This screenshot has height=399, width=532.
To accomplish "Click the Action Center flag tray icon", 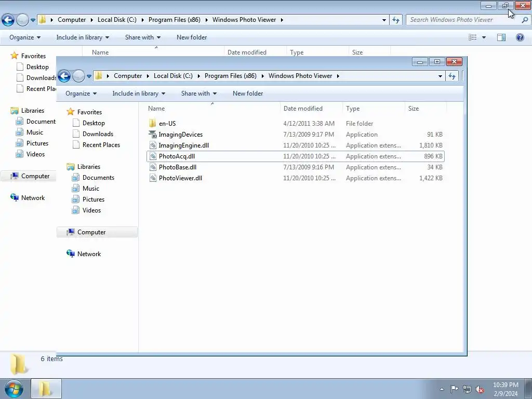I will point(454,389).
